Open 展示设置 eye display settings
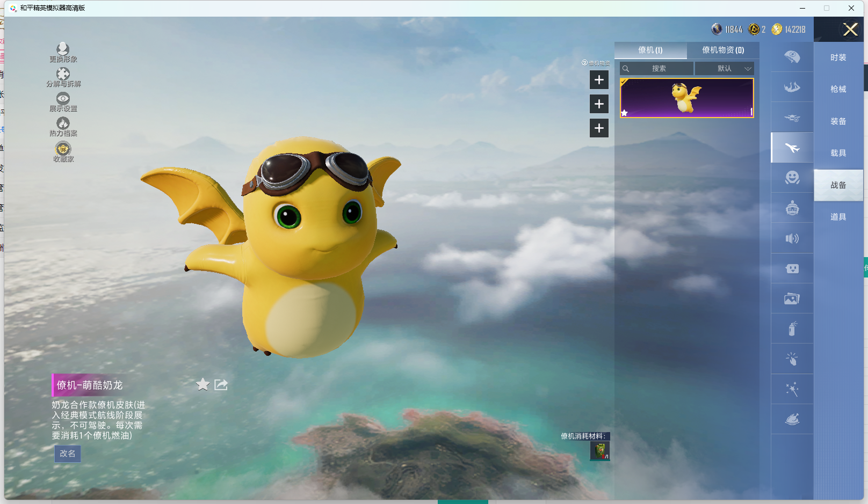 tap(63, 102)
